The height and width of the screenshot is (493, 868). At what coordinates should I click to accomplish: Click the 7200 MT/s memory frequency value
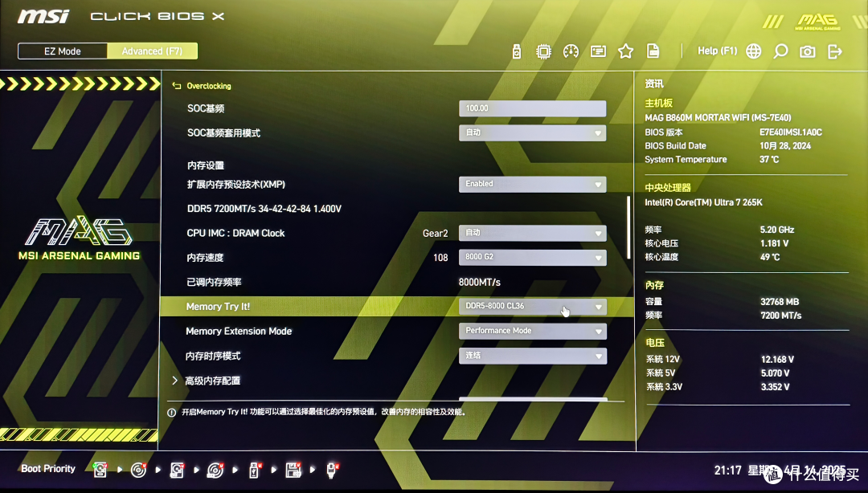[x=780, y=316]
